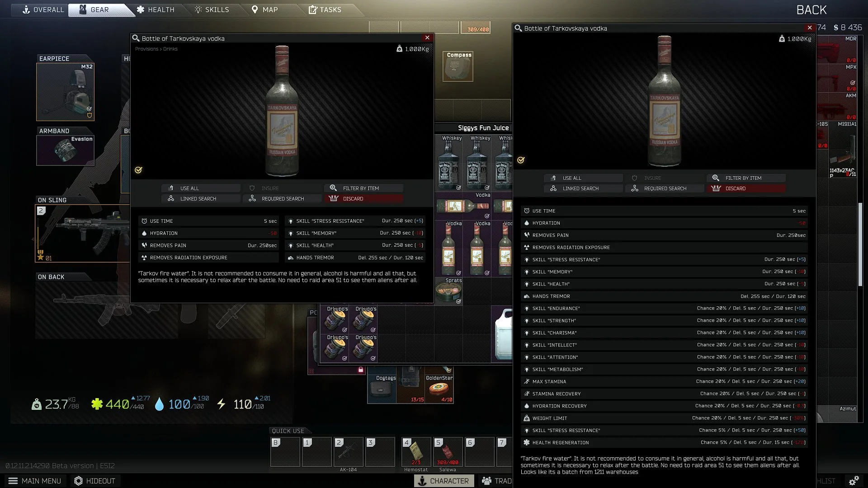Image resolution: width=868 pixels, height=488 pixels.
Task: Open the Tasks tab
Action: click(325, 9)
